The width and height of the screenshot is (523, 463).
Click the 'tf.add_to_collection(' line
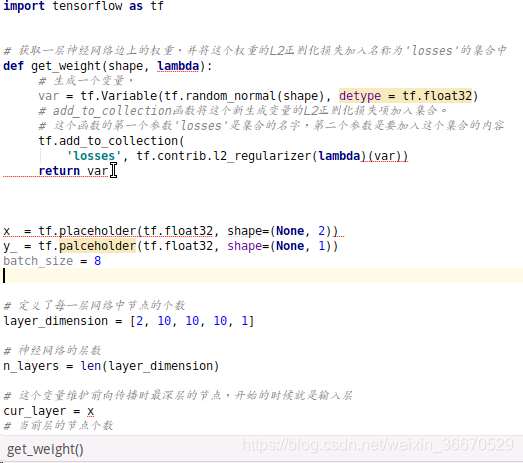pyautogui.click(x=111, y=141)
